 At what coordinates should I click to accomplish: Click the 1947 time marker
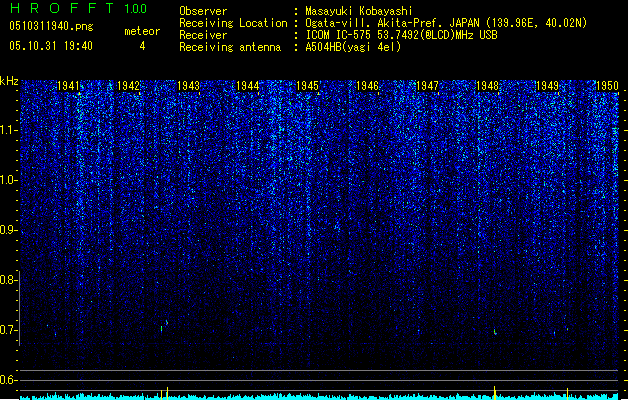427,86
